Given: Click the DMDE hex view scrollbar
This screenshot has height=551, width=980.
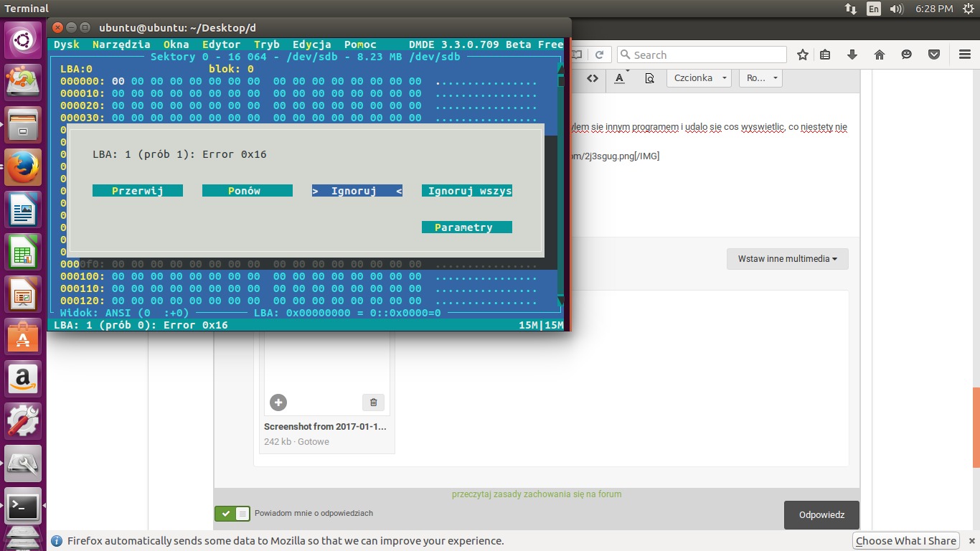Looking at the screenshot, I should pos(560,185).
